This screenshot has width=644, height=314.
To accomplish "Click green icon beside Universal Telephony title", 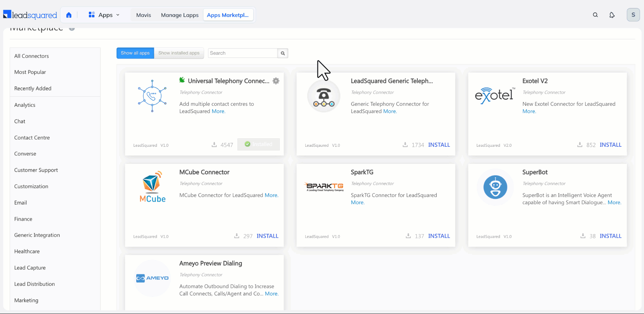I will coord(182,80).
